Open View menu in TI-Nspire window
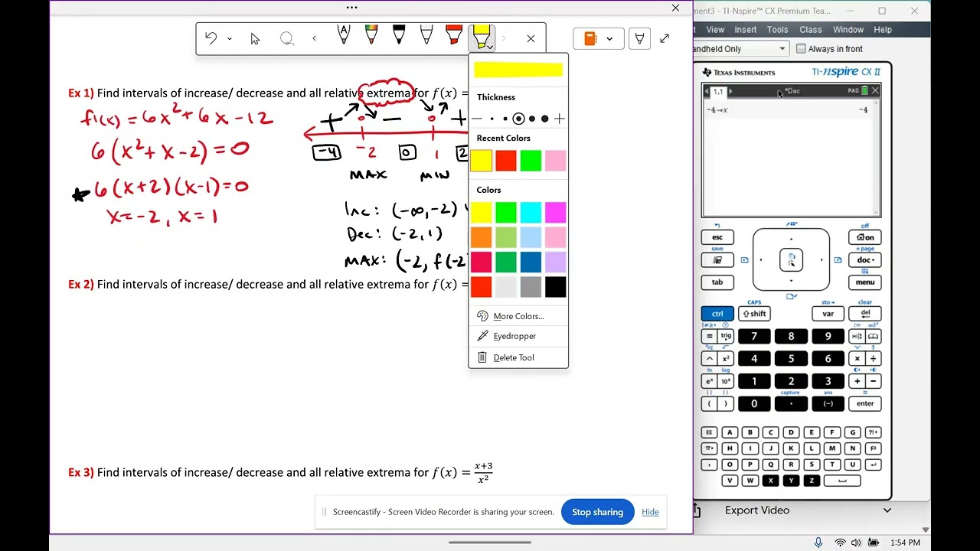 [x=715, y=30]
